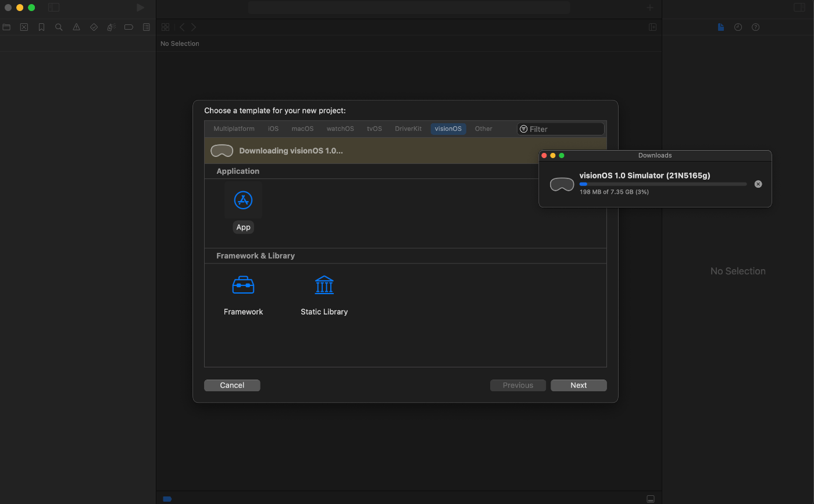The height and width of the screenshot is (504, 814).
Task: Switch to the tvOS tab
Action: (x=374, y=129)
